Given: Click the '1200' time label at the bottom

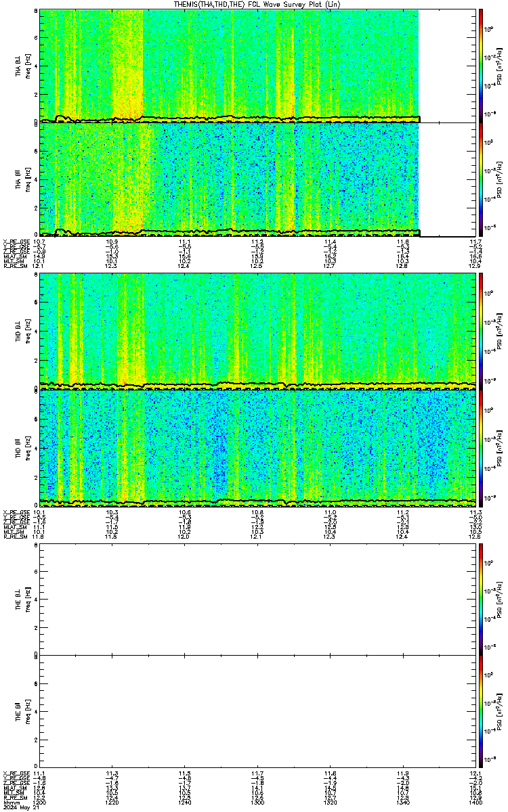Looking at the screenshot, I should coord(39,803).
